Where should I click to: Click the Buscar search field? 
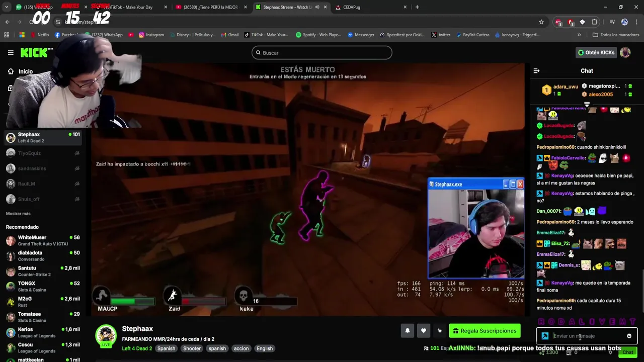tap(321, 53)
